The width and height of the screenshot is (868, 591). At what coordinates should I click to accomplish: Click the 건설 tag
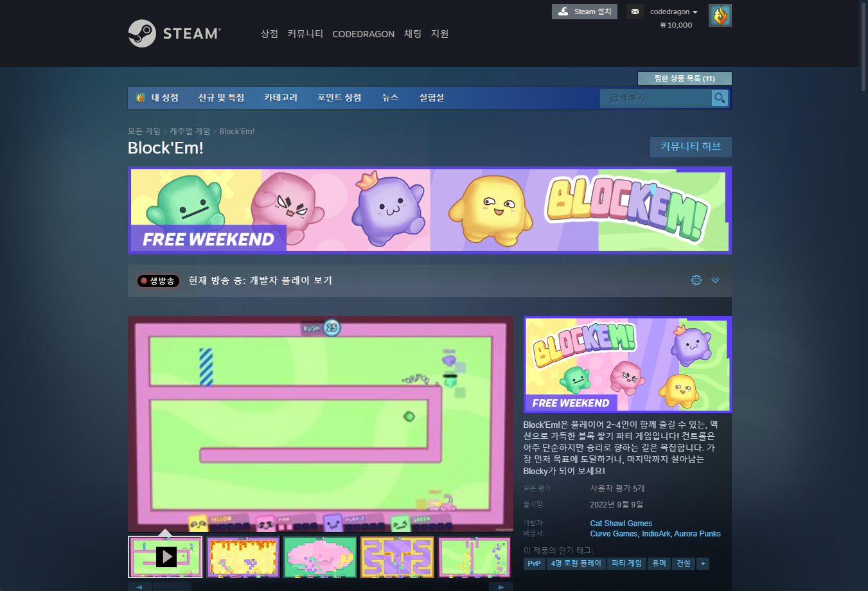coord(684,563)
